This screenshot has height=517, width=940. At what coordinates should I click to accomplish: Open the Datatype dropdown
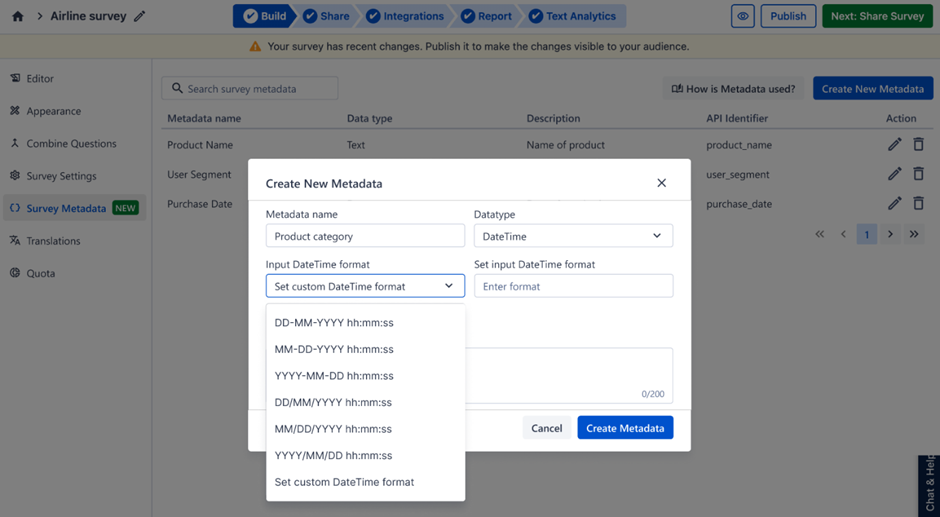[x=572, y=236]
